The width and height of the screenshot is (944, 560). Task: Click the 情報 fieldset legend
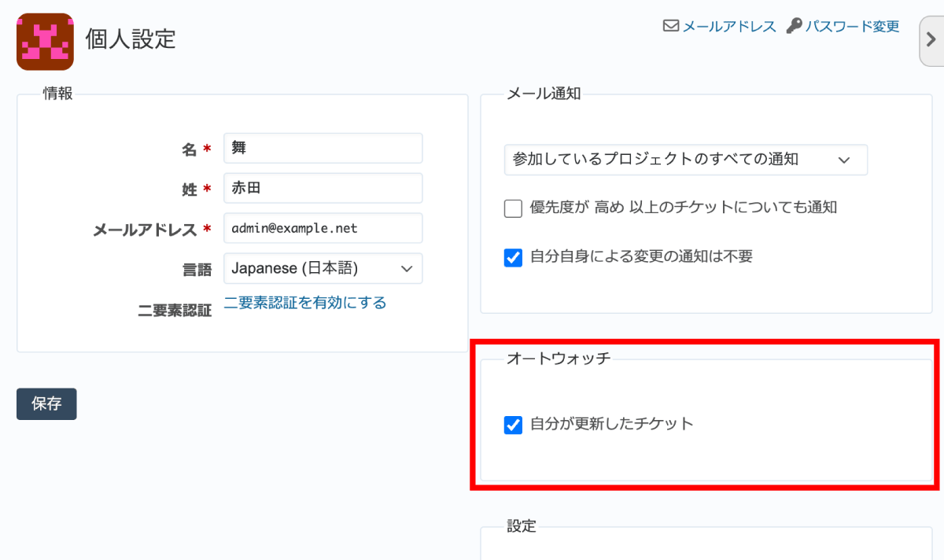pos(57,94)
